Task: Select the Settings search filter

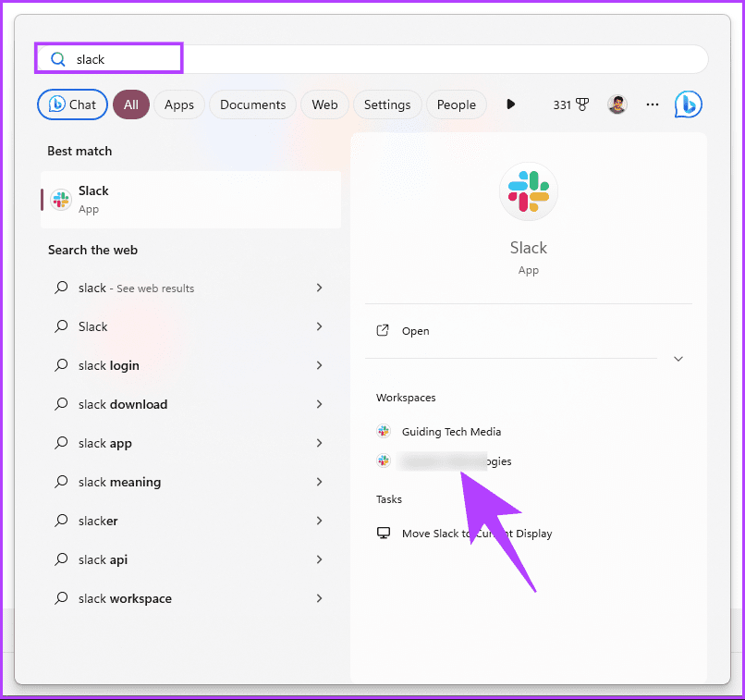Action: pos(387,104)
